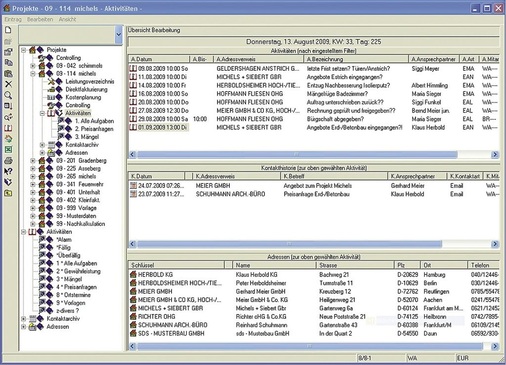Click the red book activities toolbar icon
Viewport: 506px width, 365px height.
(x=8, y=128)
